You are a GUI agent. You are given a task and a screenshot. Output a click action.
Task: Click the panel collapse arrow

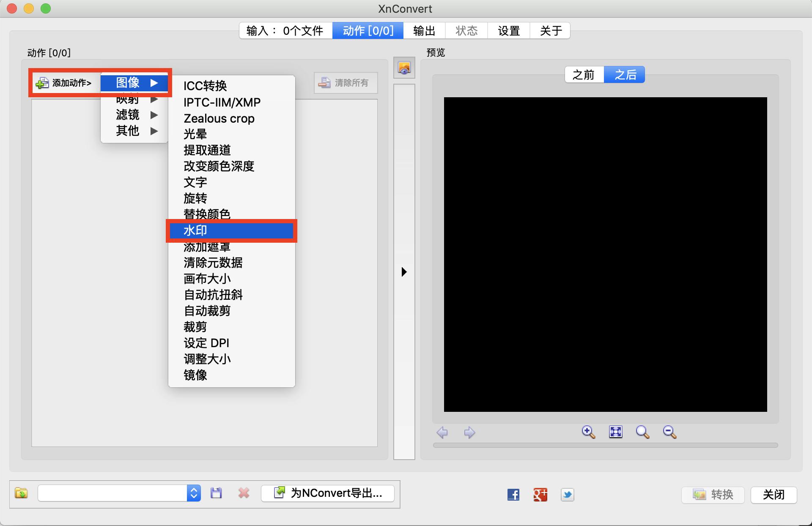[404, 271]
